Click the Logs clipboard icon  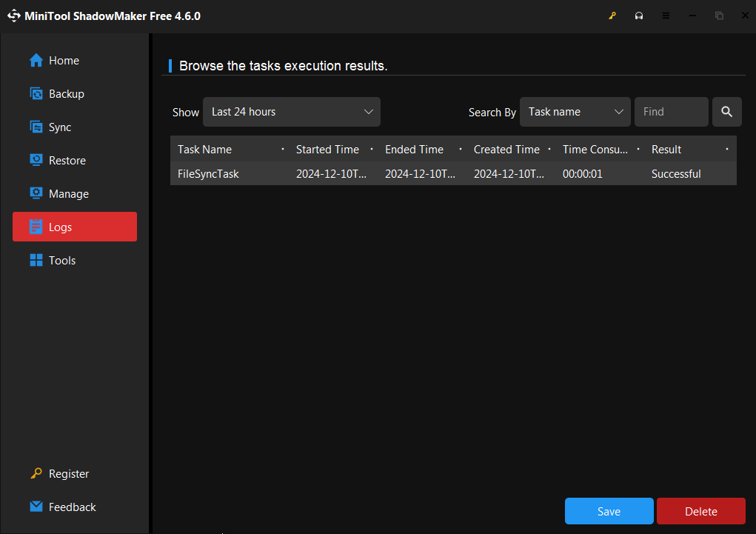(x=36, y=227)
